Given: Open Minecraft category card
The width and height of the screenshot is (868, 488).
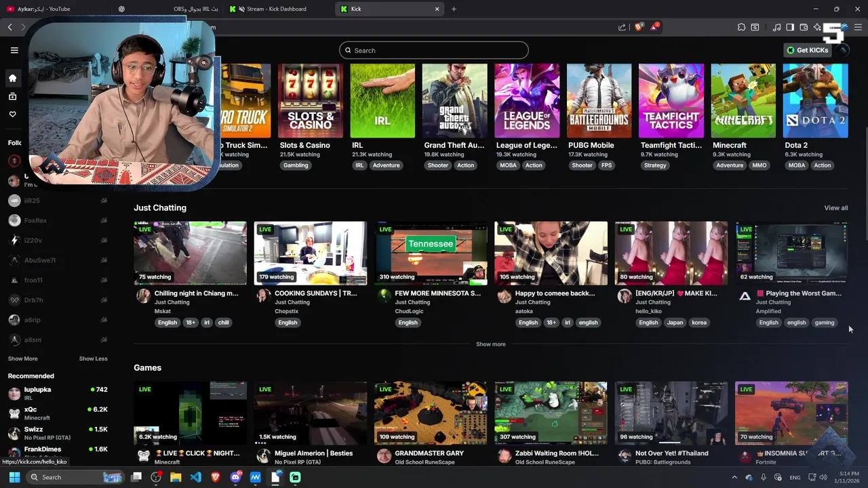Looking at the screenshot, I should point(743,101).
